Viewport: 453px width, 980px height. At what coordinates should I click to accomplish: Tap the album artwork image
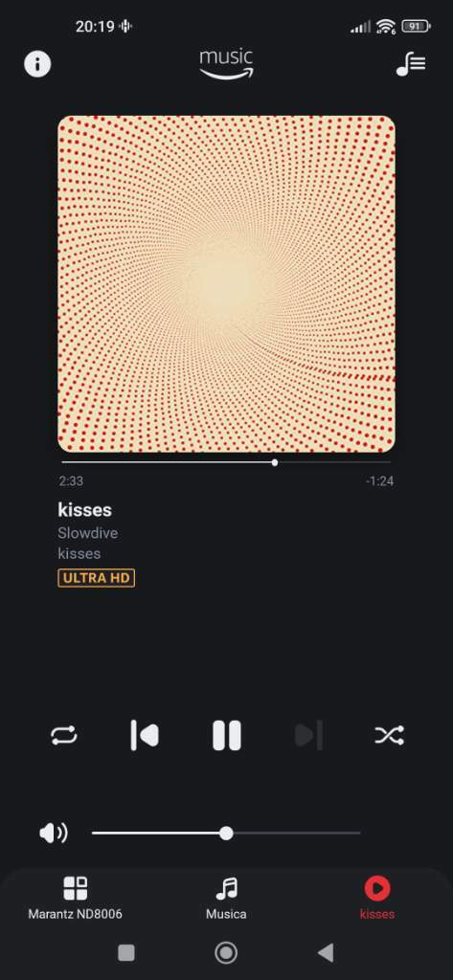226,283
